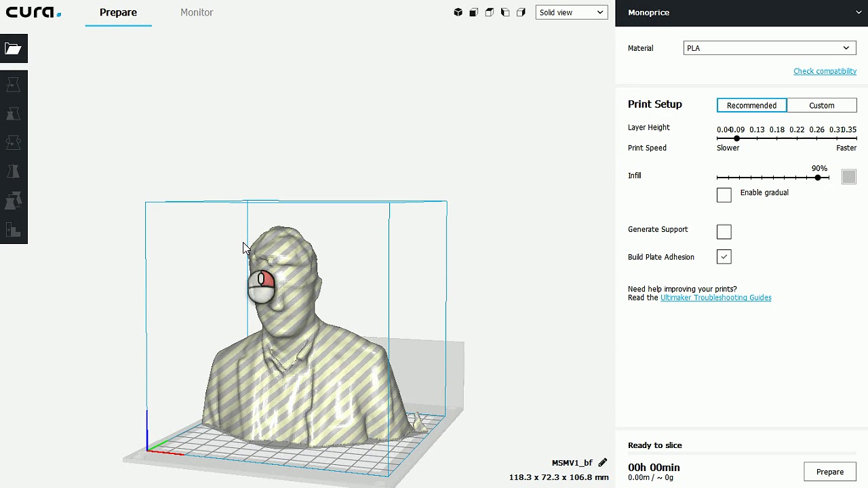868x488 pixels.
Task: Switch camera to left view cube icon
Action: coord(505,12)
